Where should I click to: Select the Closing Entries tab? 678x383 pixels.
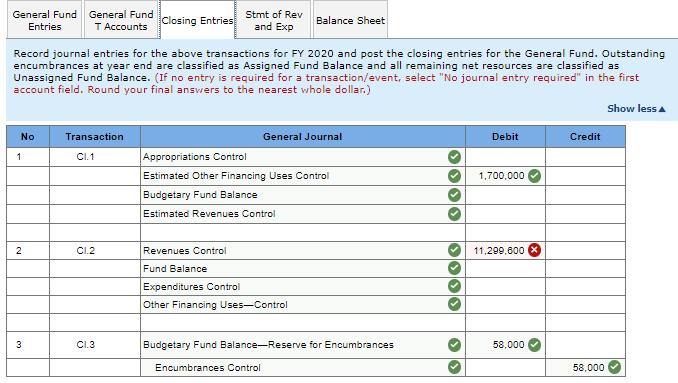click(198, 20)
